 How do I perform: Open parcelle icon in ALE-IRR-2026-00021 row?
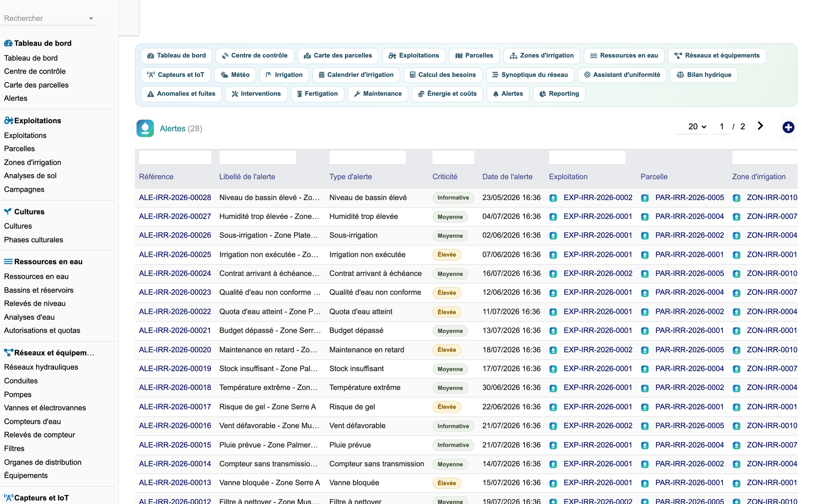coord(645,331)
